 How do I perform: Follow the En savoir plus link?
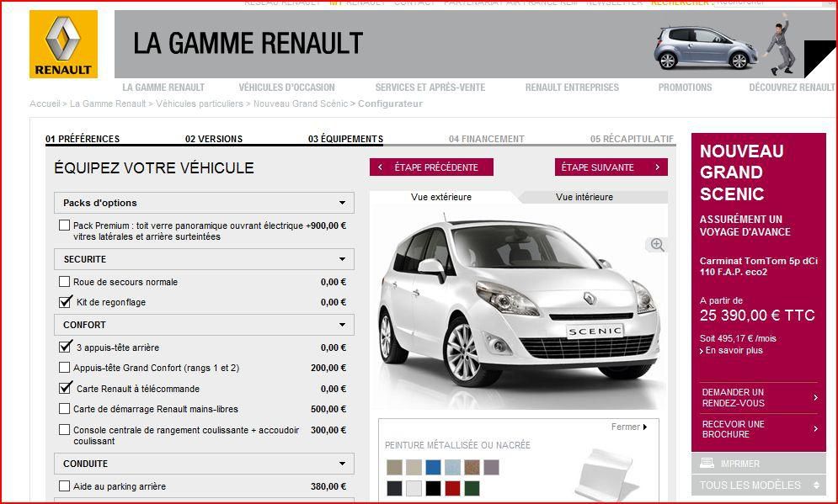pyautogui.click(x=731, y=350)
